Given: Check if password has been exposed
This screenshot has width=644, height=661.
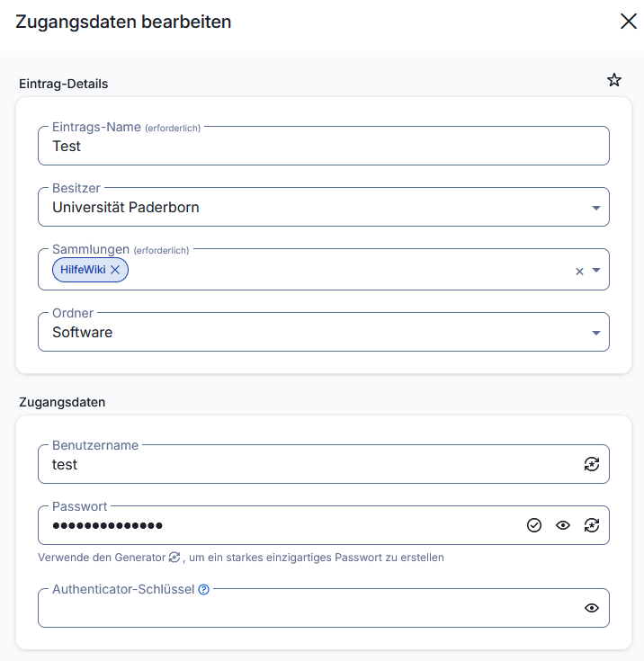Looking at the screenshot, I should 534,525.
